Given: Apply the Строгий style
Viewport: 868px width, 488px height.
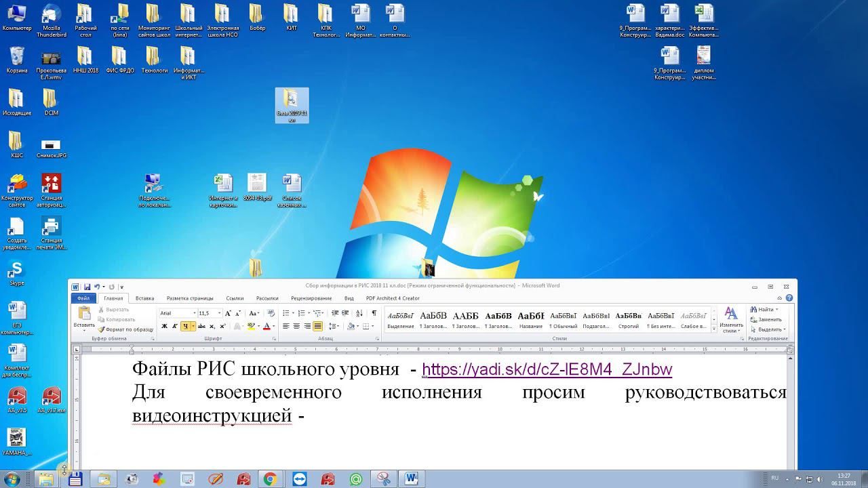Looking at the screenshot, I should coord(629,320).
